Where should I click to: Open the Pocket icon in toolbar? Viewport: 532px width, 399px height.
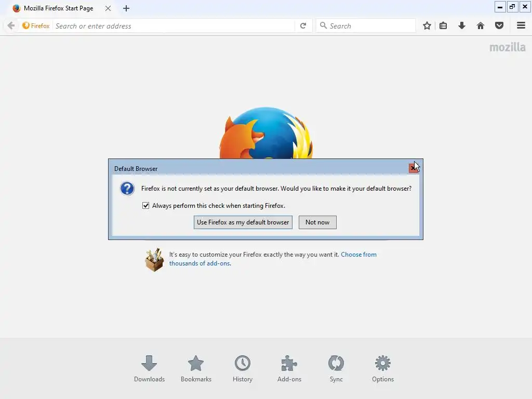coord(499,26)
